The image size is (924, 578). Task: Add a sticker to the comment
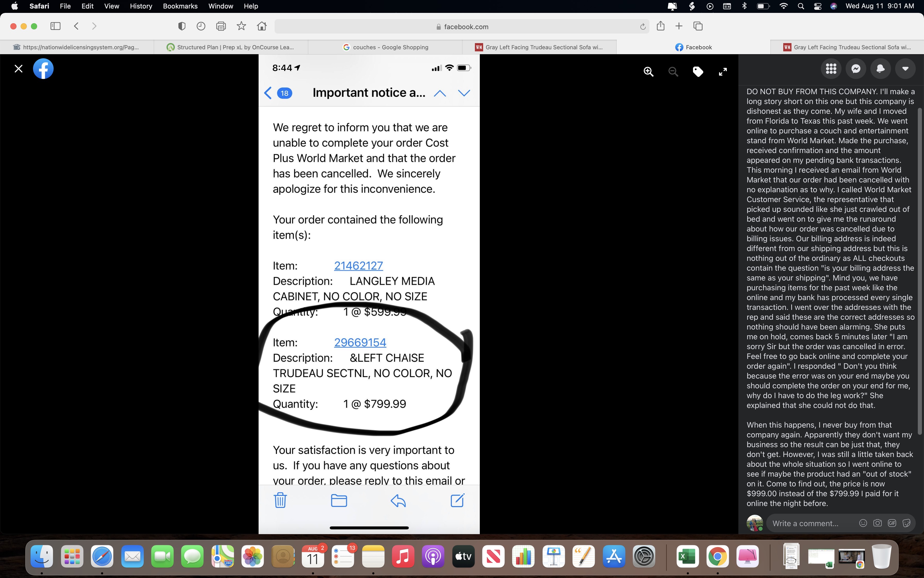pos(906,523)
